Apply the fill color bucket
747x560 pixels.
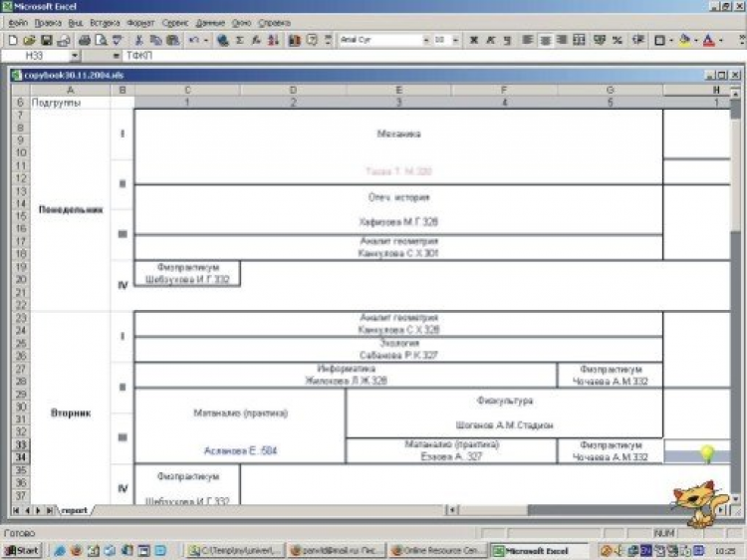[684, 41]
